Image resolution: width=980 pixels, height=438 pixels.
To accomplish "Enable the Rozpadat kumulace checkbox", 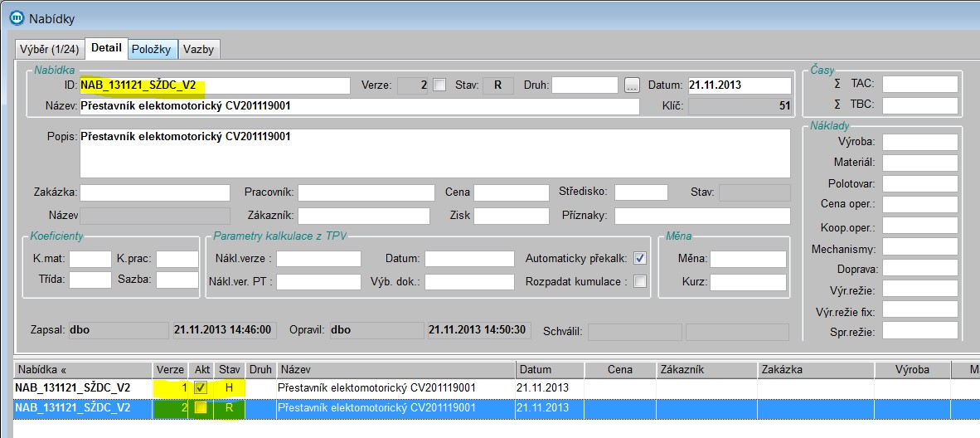I will [x=639, y=281].
